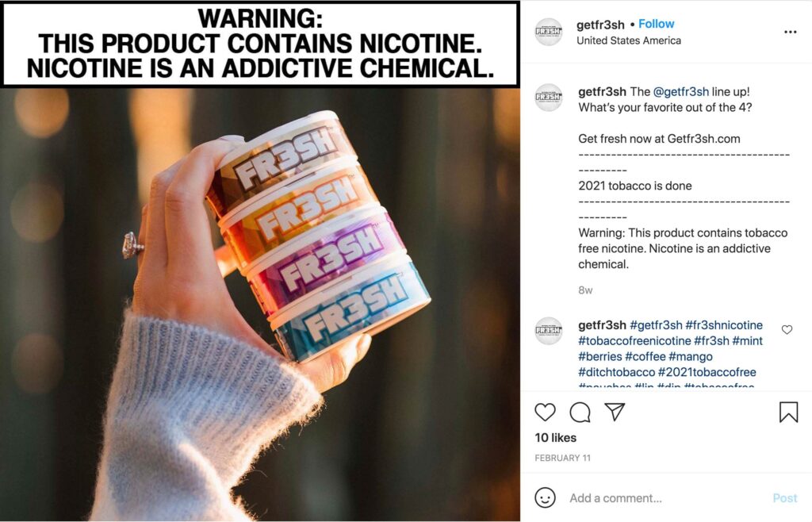The width and height of the screenshot is (812, 522).
Task: Save post with bookmark icon
Action: click(788, 413)
